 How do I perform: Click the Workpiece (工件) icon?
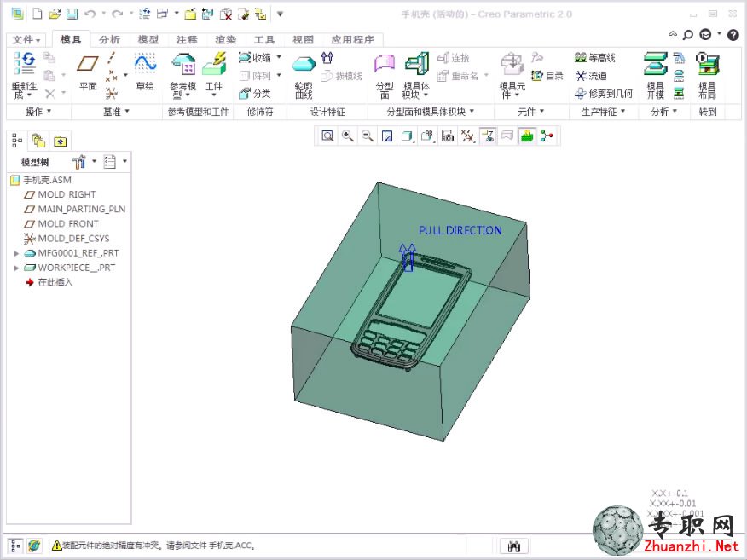pos(213,74)
